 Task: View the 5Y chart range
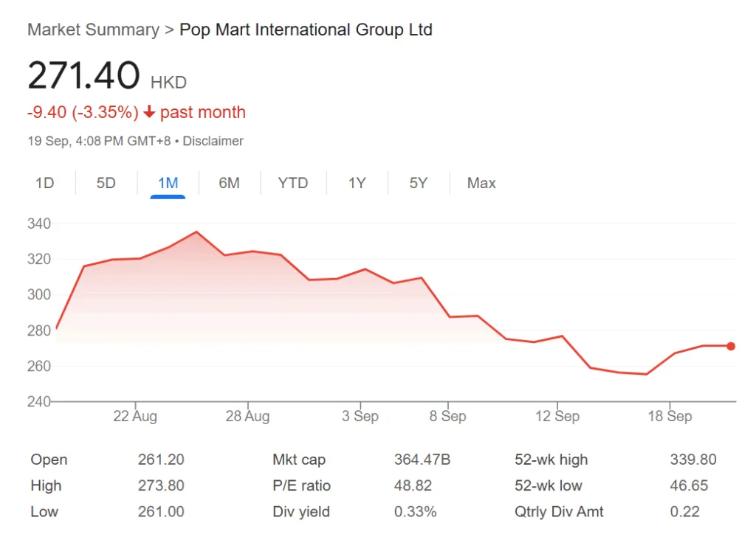(419, 183)
